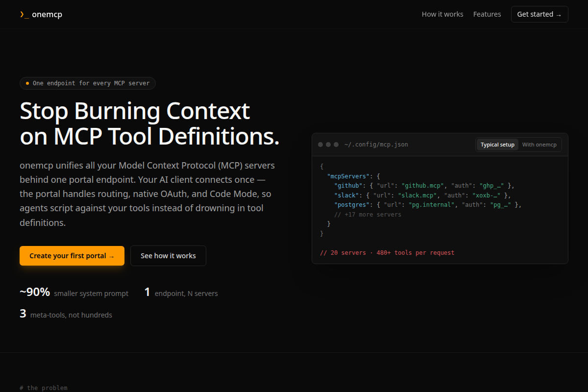The width and height of the screenshot is (588, 392).
Task: Switch to the With onemcp tab
Action: tap(539, 145)
